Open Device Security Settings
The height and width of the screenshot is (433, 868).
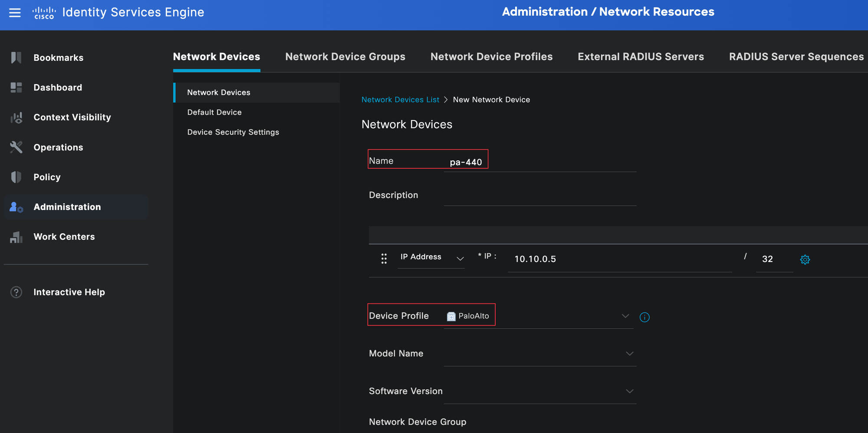click(233, 132)
